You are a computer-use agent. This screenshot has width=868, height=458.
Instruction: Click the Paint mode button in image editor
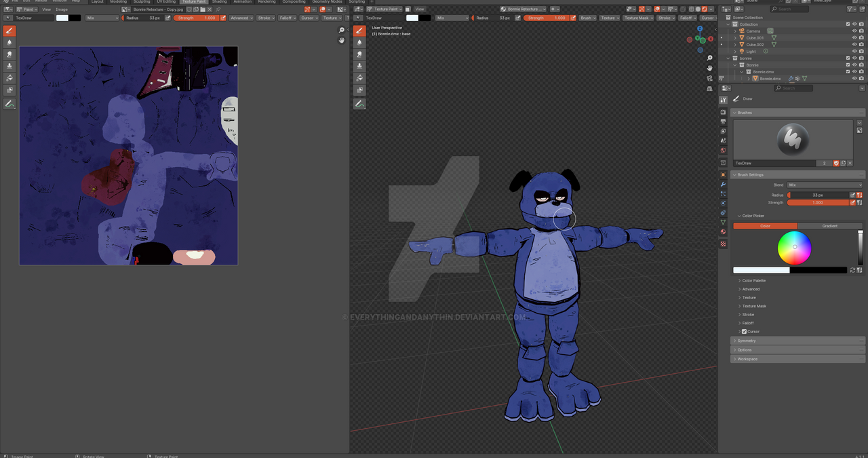point(28,9)
